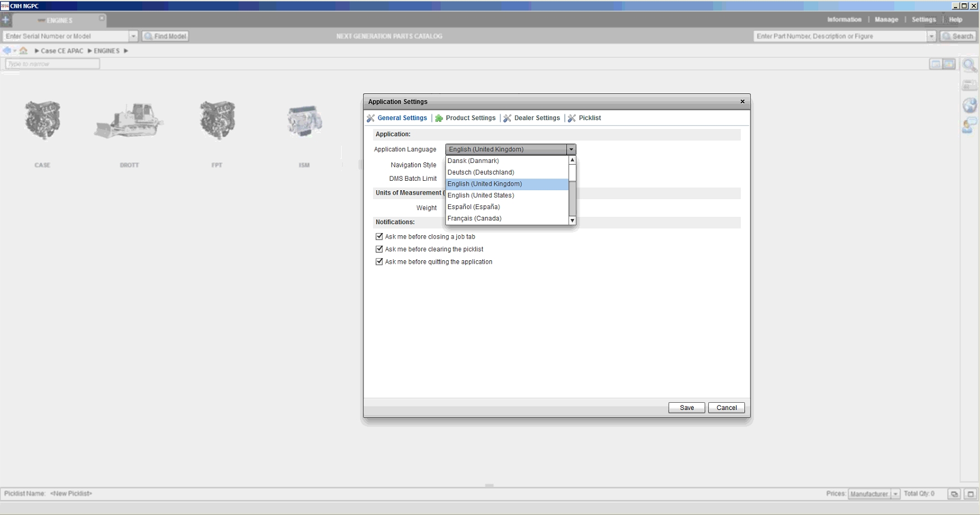
Task: Click language list scroll-down arrow
Action: pyautogui.click(x=572, y=221)
